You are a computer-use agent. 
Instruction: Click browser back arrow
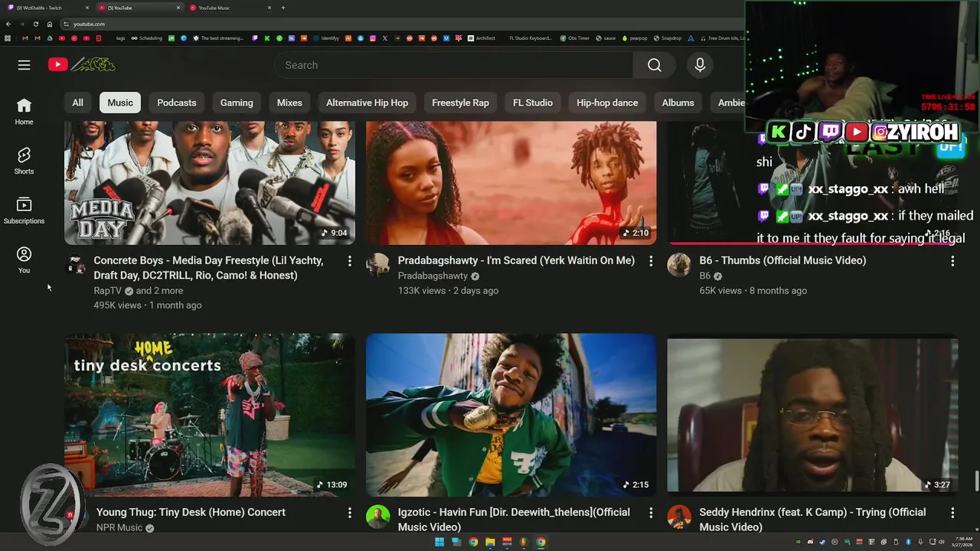(x=8, y=24)
